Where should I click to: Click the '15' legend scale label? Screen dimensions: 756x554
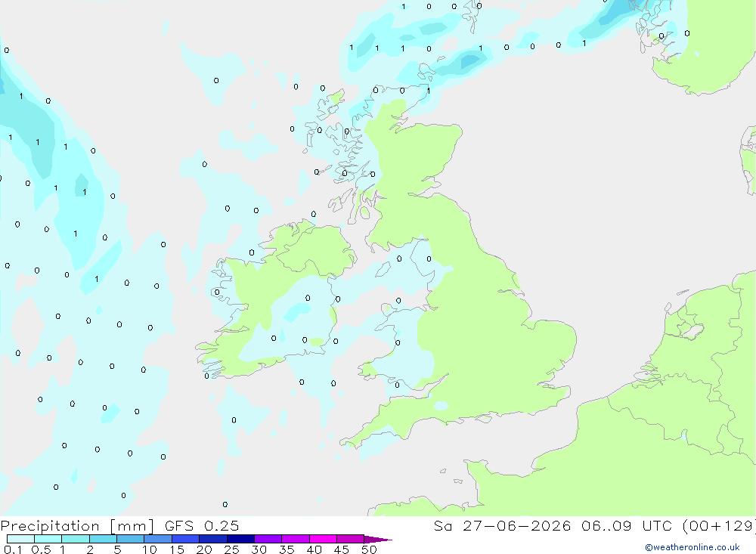pos(177,549)
